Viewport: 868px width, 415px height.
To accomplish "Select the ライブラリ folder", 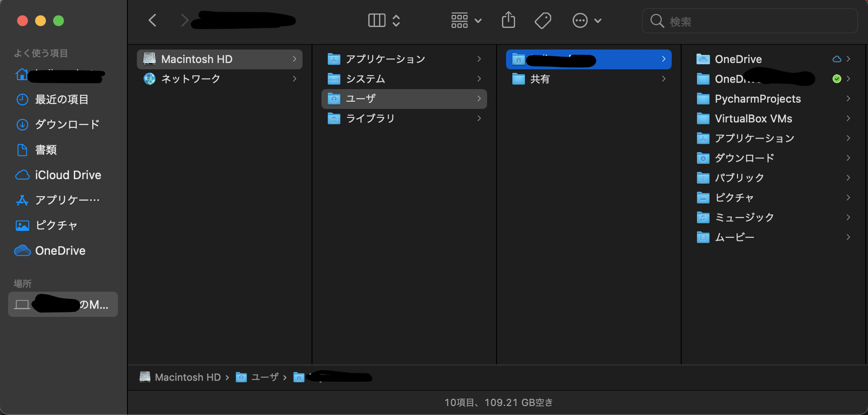I will pyautogui.click(x=404, y=118).
